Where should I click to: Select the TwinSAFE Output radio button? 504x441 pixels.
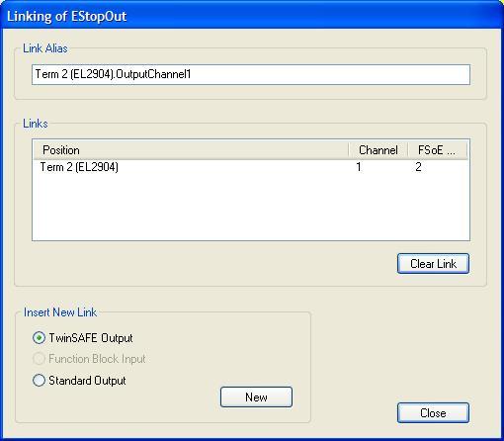[x=39, y=338]
